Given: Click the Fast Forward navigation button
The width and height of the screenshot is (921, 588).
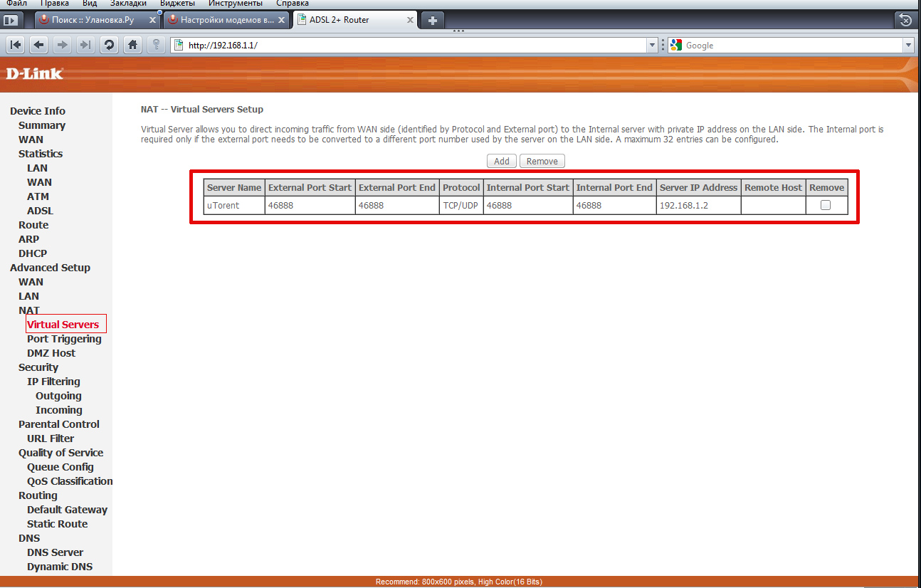Looking at the screenshot, I should tap(85, 45).
